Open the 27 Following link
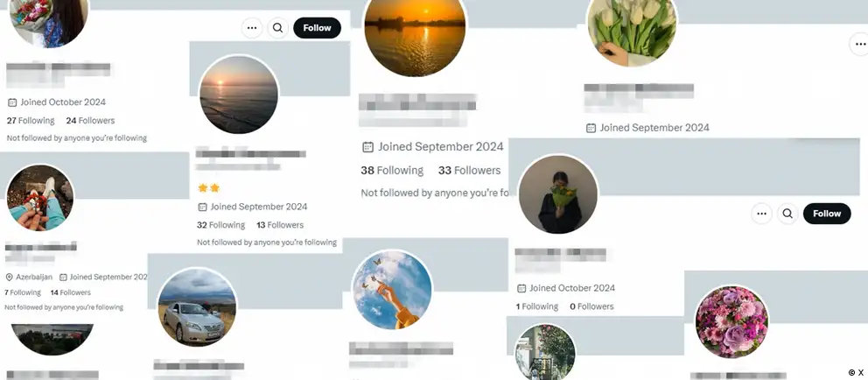Image resolution: width=868 pixels, height=380 pixels. [31, 120]
